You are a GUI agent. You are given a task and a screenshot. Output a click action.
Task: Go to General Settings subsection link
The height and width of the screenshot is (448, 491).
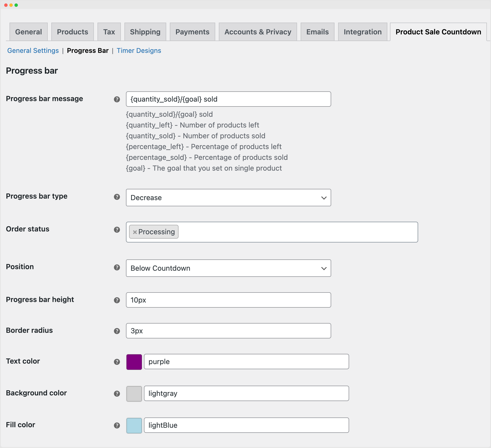point(33,51)
